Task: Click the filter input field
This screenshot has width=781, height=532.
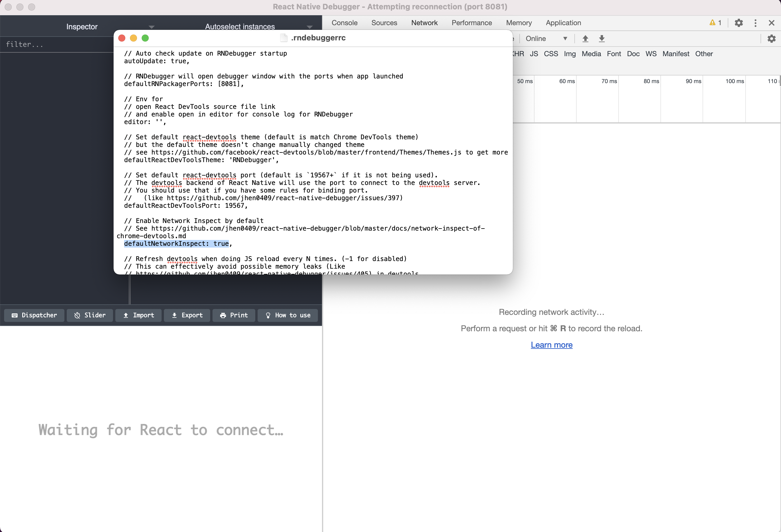Action: tap(57, 44)
